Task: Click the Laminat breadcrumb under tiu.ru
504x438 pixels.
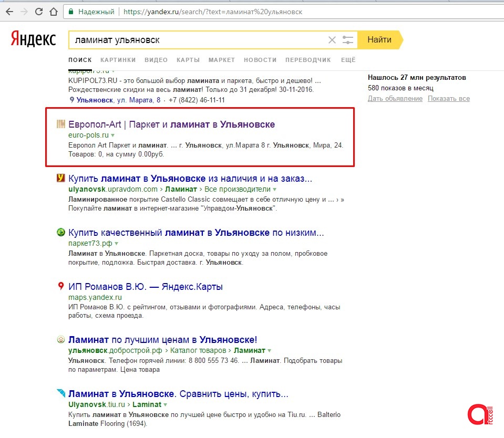Action: click(x=147, y=404)
